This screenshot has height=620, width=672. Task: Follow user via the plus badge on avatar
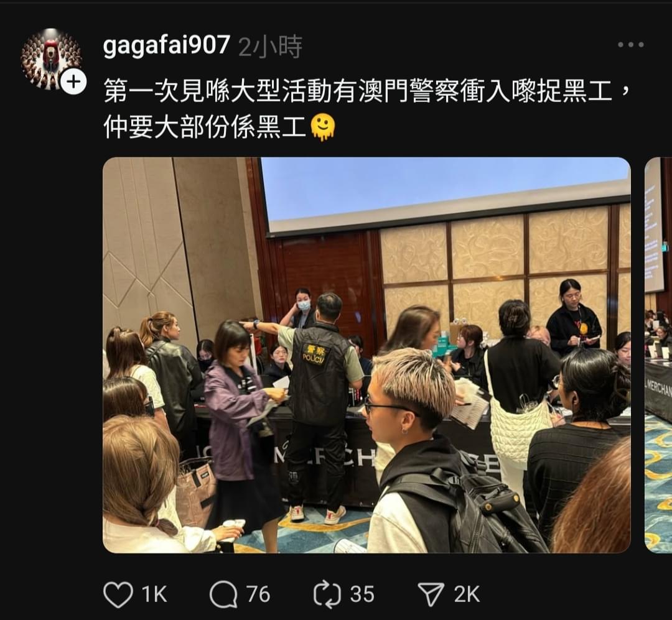(73, 81)
